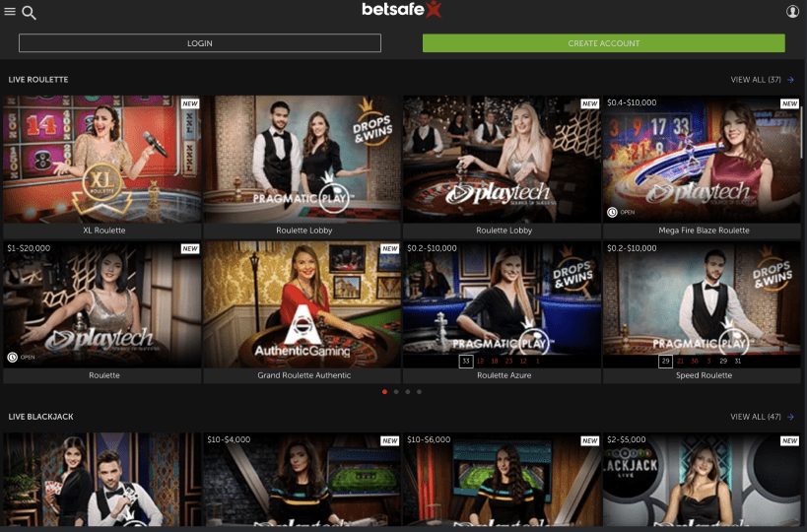Select third carousel page dot

(408, 392)
